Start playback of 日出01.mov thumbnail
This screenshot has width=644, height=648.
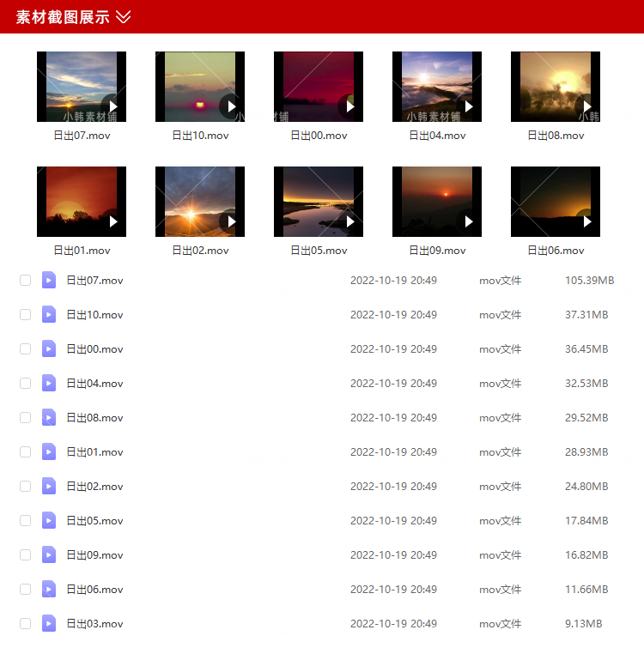point(112,222)
